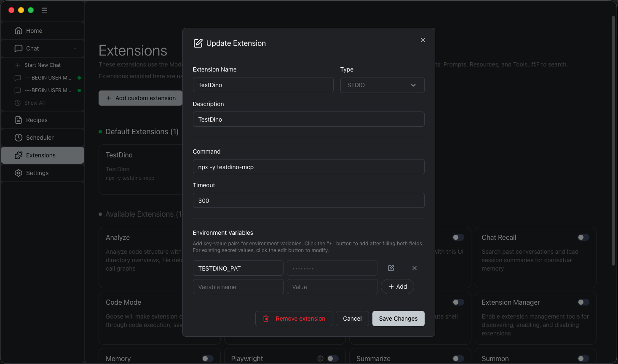Image resolution: width=618 pixels, height=364 pixels.
Task: Open the Type STDIO dropdown
Action: point(382,85)
